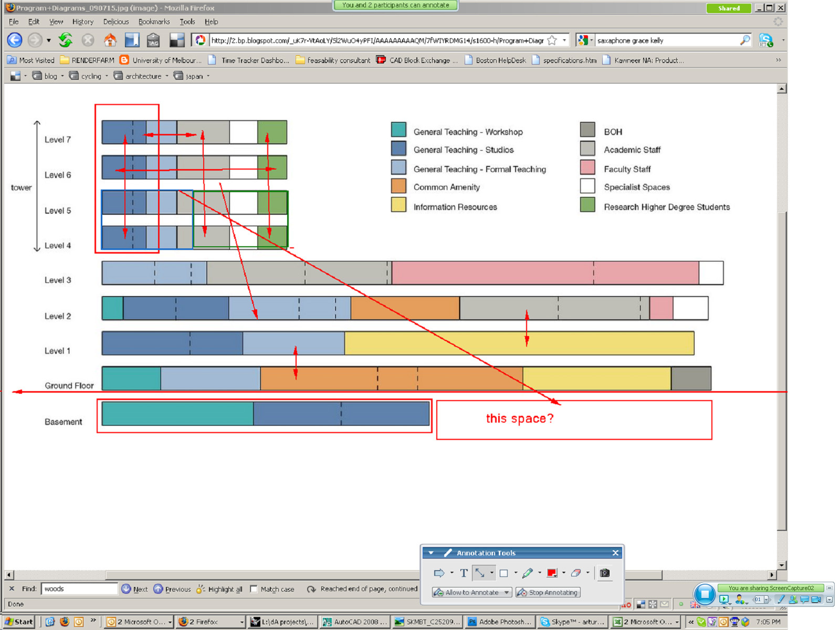Show more bookmarks with the chevron

tap(778, 60)
